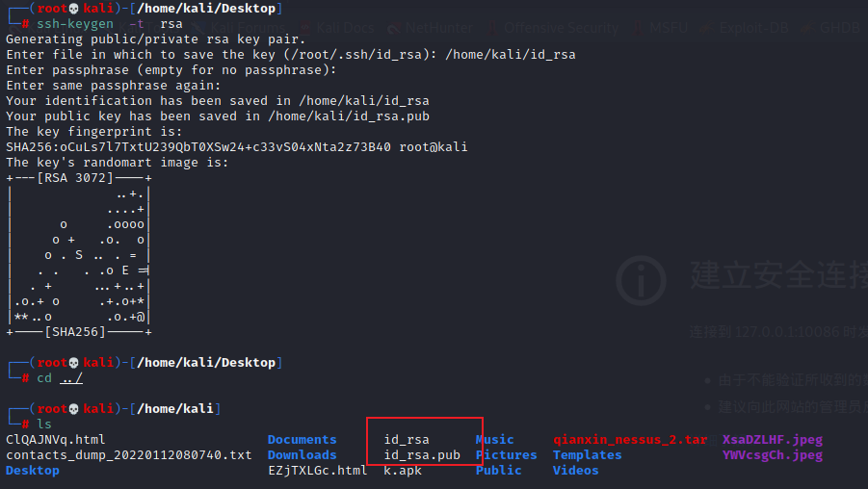
Task: Click the Templates directory name
Action: click(588, 455)
